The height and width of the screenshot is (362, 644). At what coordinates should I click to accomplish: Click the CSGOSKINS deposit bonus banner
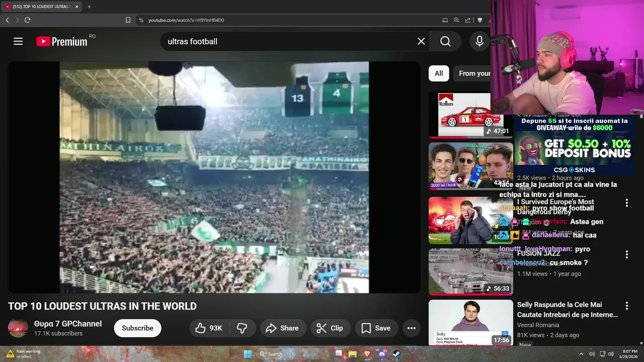tap(574, 145)
